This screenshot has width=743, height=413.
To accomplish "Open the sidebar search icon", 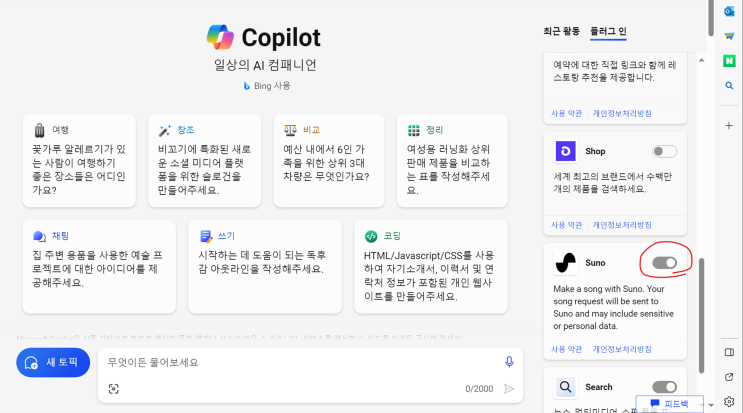I will [729, 86].
